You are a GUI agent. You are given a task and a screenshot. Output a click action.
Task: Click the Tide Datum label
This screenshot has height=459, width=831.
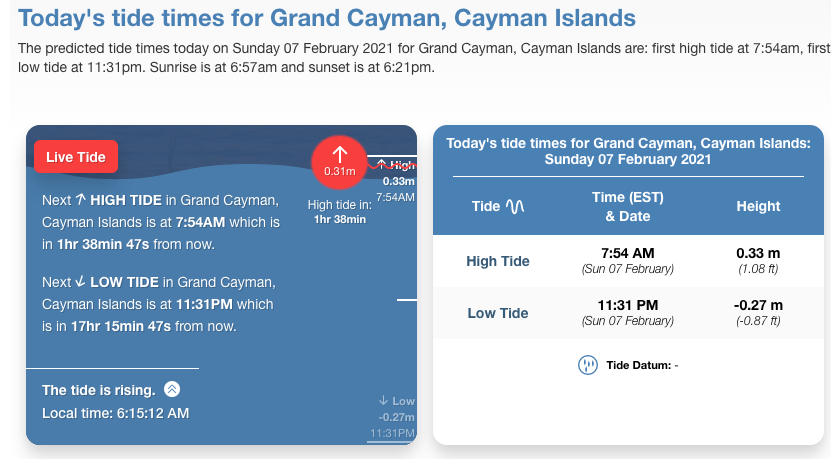[642, 365]
